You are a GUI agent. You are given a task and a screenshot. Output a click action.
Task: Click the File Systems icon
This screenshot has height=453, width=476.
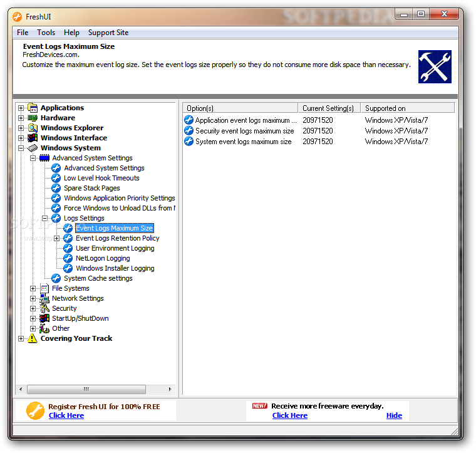(x=44, y=288)
